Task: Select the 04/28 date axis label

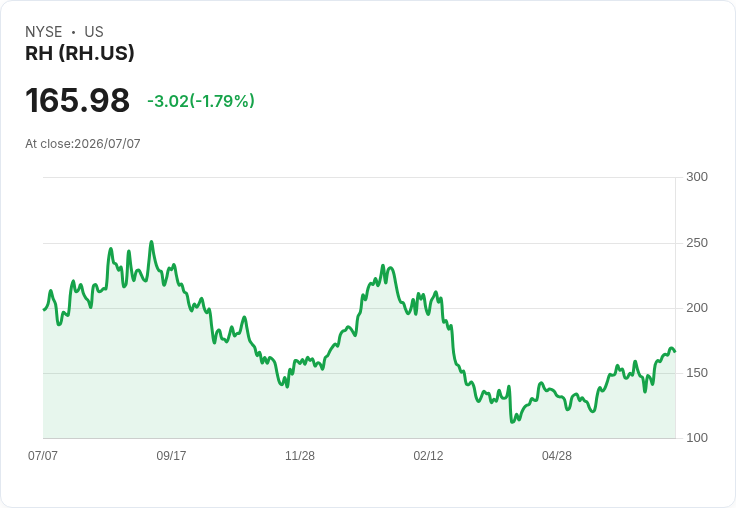Action: tap(557, 455)
